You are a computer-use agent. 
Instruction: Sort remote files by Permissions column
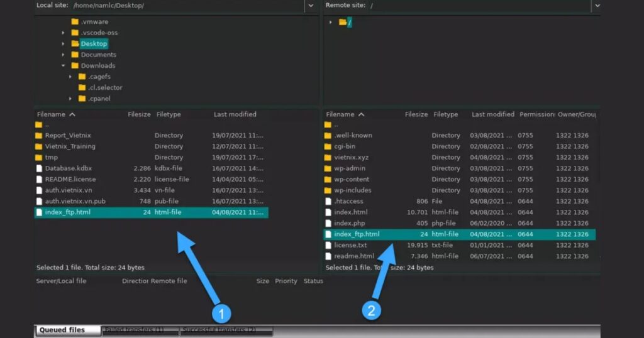[x=537, y=114]
